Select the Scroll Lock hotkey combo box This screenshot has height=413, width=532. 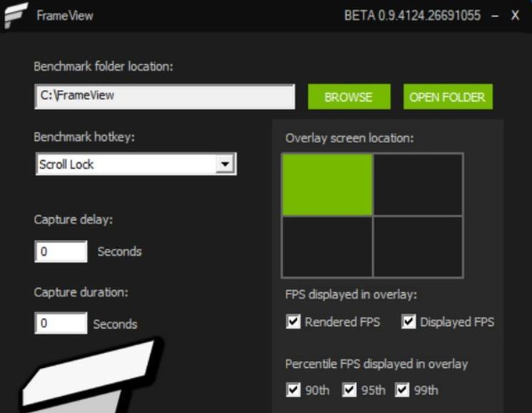tap(136, 164)
